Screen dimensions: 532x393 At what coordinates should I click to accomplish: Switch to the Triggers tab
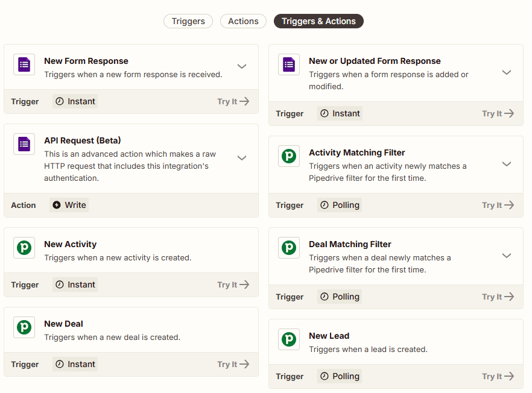(x=188, y=21)
